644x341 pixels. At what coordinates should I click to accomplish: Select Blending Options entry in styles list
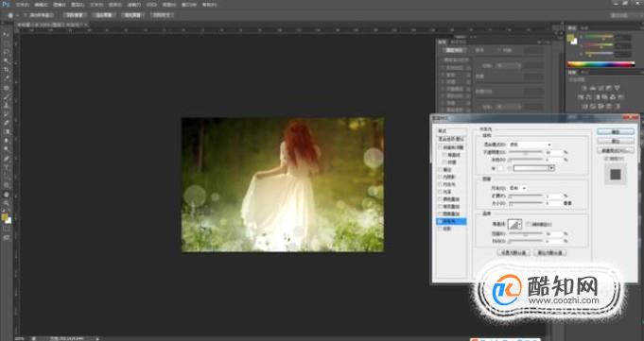click(x=451, y=139)
